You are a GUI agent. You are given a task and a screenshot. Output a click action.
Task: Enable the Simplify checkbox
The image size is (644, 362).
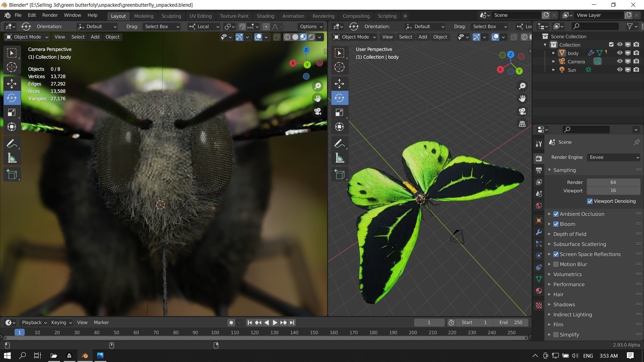coord(556,335)
